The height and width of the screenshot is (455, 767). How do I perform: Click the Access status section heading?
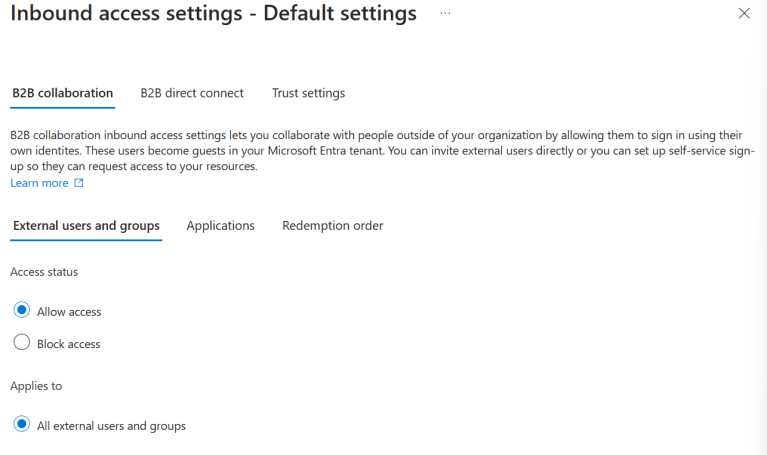[x=44, y=272]
